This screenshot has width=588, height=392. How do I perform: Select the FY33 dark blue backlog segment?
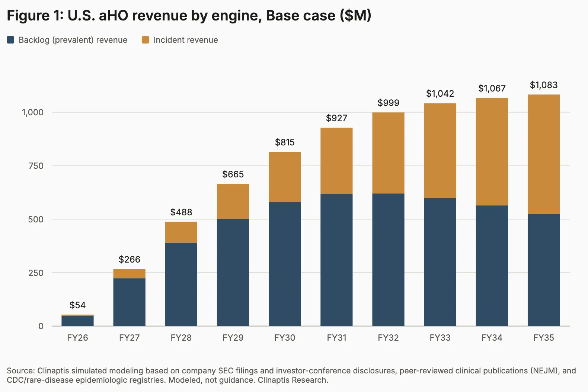click(x=440, y=262)
